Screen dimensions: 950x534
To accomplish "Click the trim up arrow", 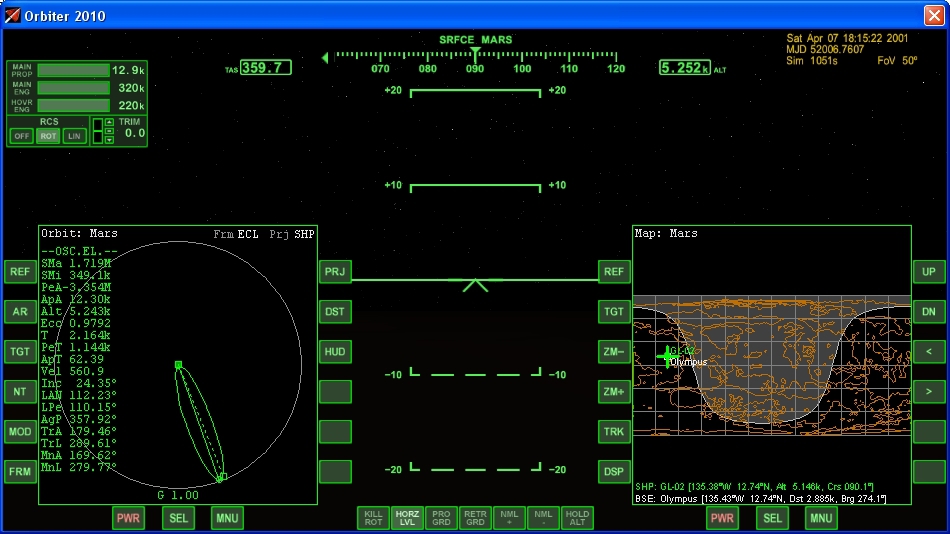I will [109, 122].
